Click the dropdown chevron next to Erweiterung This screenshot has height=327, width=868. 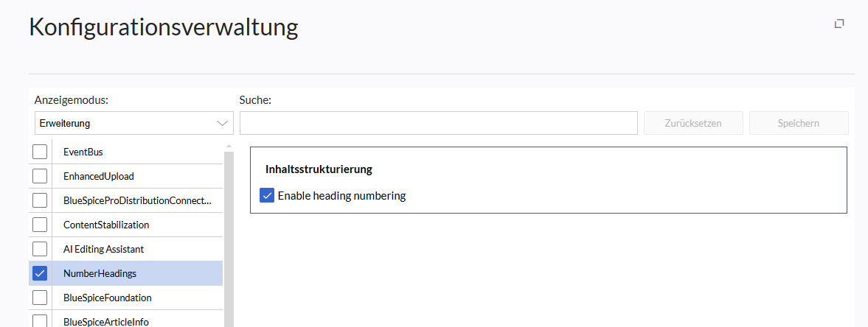[223, 124]
